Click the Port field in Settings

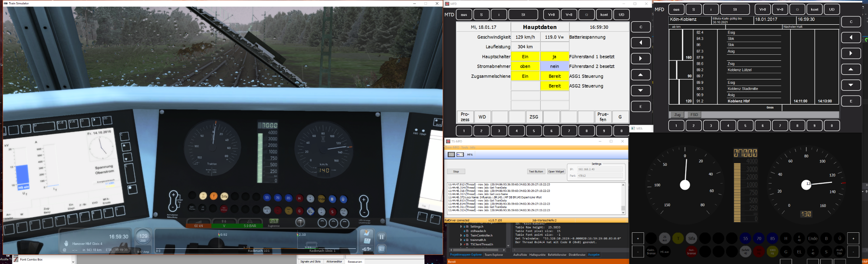(x=600, y=175)
